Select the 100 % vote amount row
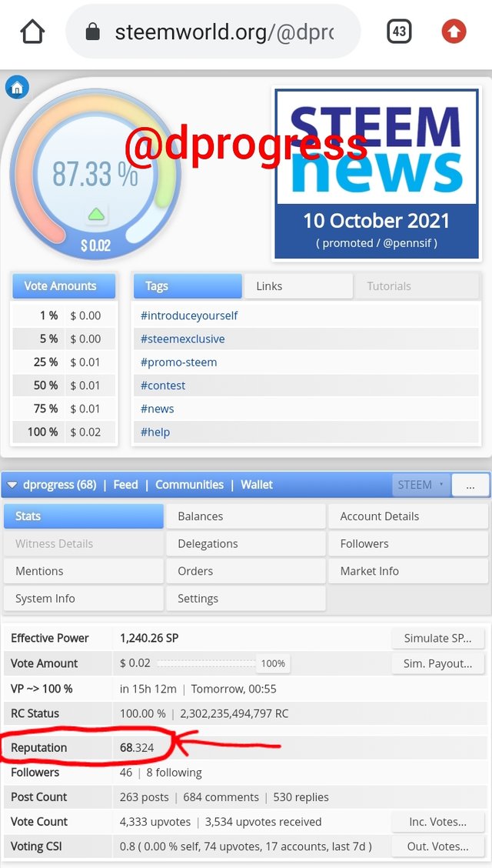The height and width of the screenshot is (868, 492). tap(64, 432)
